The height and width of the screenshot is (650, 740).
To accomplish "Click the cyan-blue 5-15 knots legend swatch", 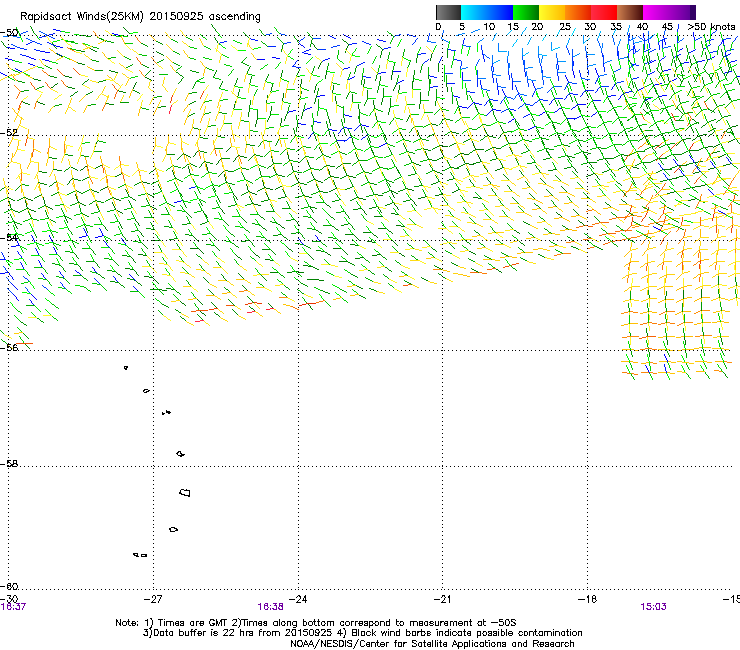I will tap(487, 12).
